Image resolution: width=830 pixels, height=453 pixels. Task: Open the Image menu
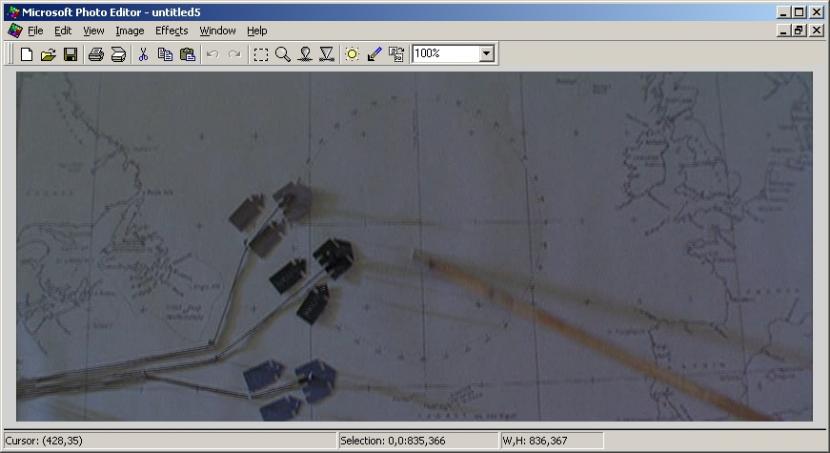tap(130, 31)
